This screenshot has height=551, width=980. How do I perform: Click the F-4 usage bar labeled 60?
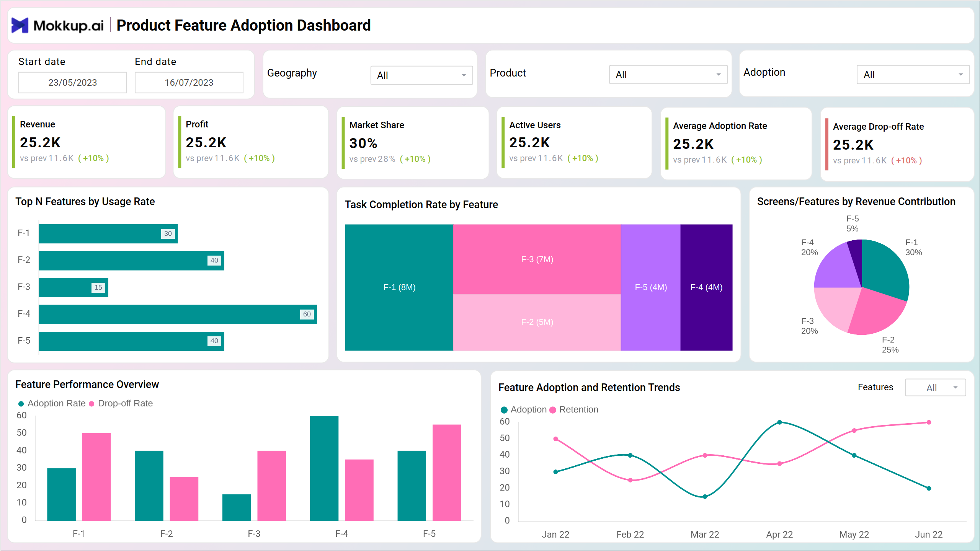click(x=178, y=314)
